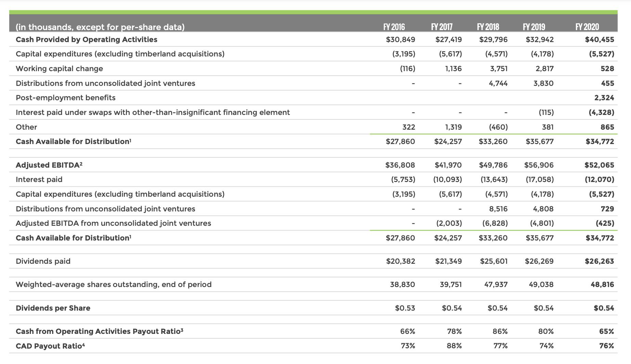Click the Dividends paid row label
Screen dimensions: 631x364
coord(43,261)
